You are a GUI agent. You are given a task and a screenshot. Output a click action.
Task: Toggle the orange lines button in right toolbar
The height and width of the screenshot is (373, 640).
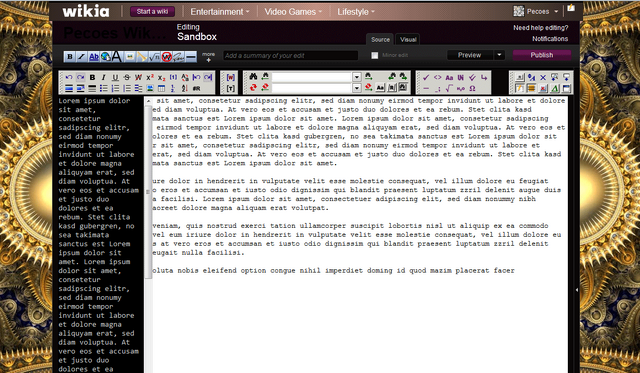(x=531, y=88)
